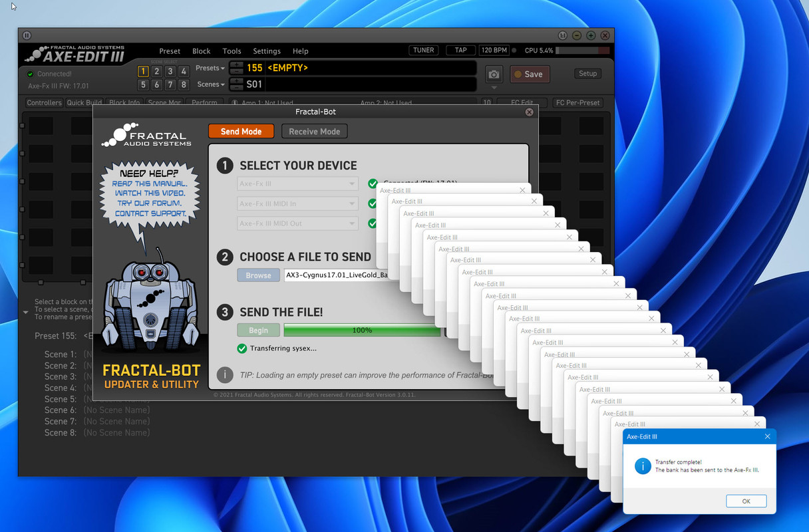Open the Tools menu
The image size is (809, 532).
coord(232,51)
